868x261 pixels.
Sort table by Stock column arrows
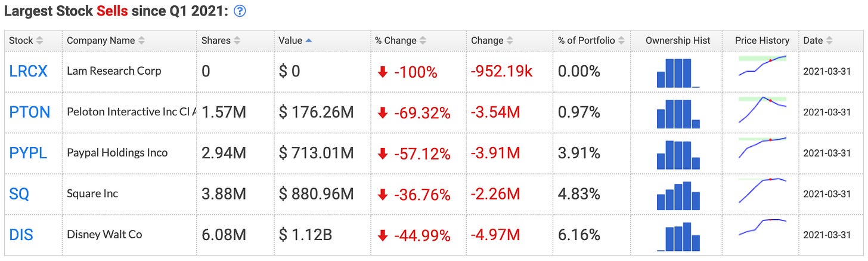pyautogui.click(x=40, y=41)
